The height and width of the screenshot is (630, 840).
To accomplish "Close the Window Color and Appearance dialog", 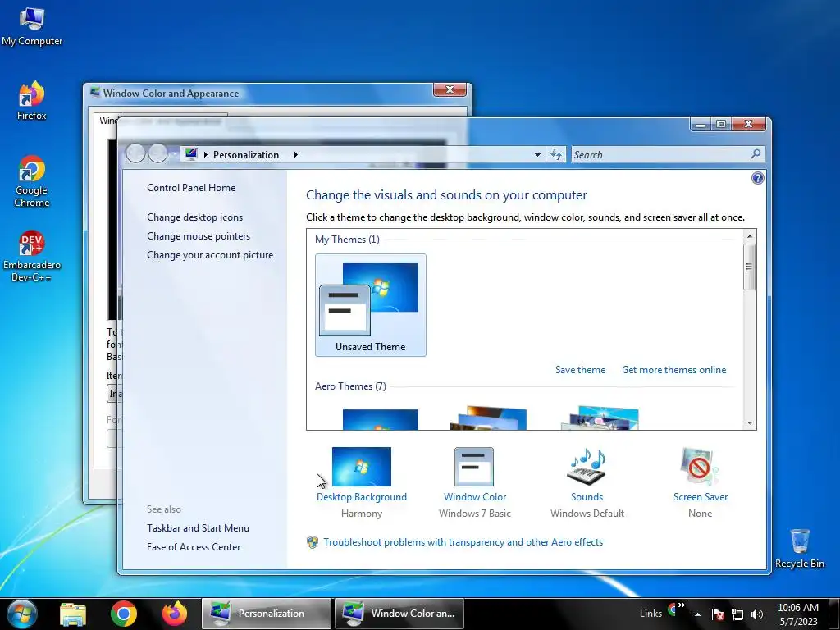I will tap(450, 90).
